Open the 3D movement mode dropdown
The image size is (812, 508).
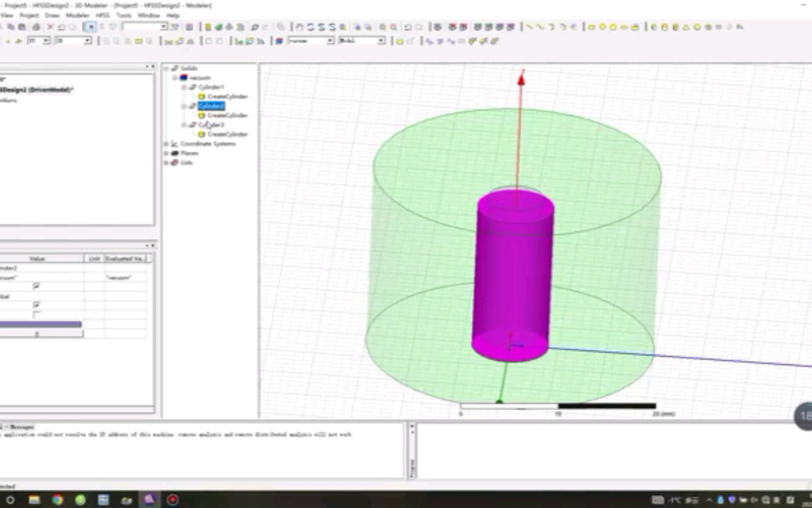[x=87, y=41]
